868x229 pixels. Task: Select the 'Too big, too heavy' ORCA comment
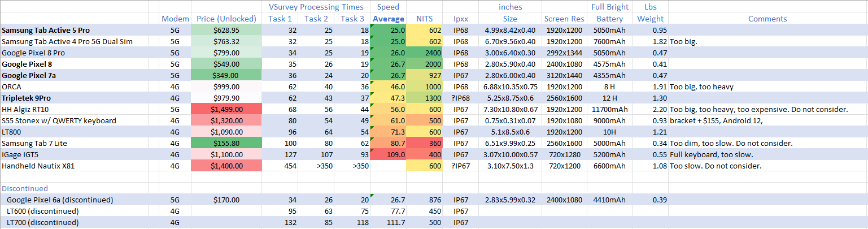767,87
